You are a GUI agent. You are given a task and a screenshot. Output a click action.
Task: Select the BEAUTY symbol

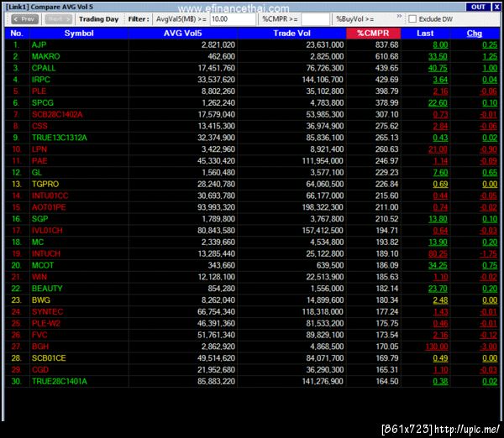tap(47, 289)
